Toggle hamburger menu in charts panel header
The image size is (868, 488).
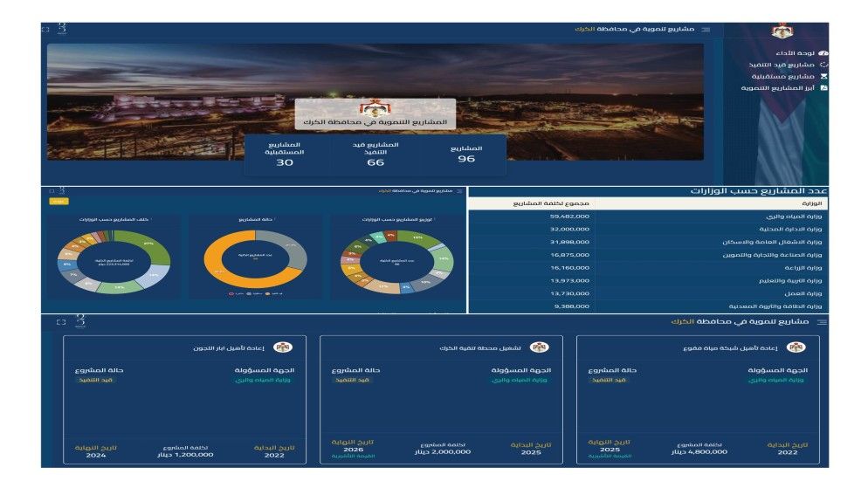[459, 191]
